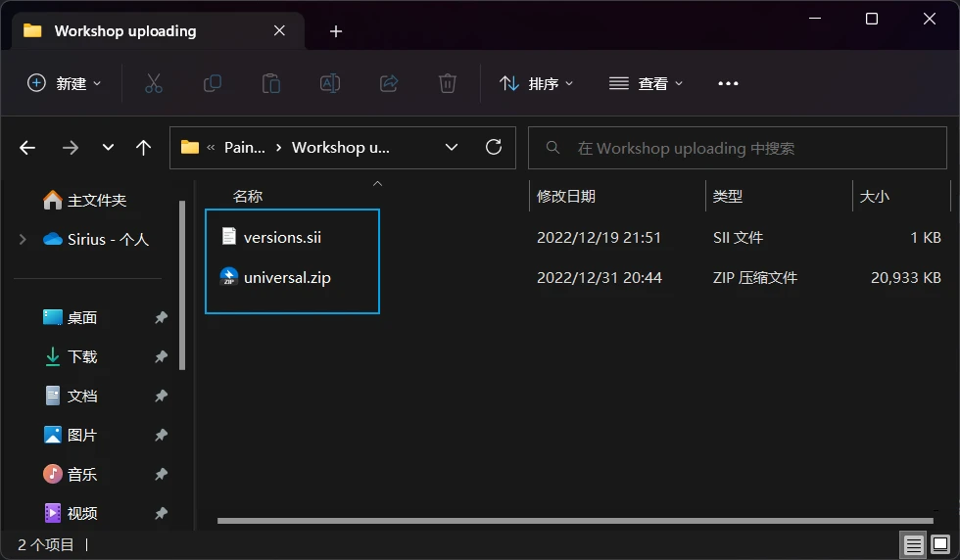Expand the Sirius - 个人 tree node

(x=23, y=239)
